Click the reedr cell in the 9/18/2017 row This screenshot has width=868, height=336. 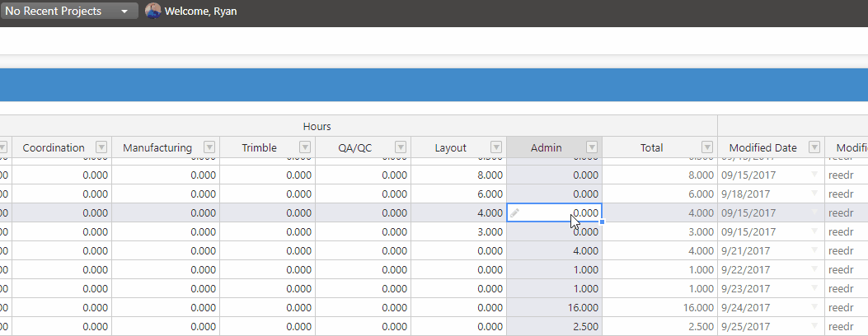(847, 194)
